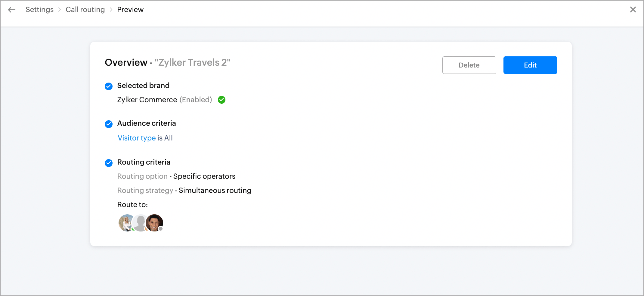Click chevron between Call routing and Preview

pyautogui.click(x=111, y=10)
